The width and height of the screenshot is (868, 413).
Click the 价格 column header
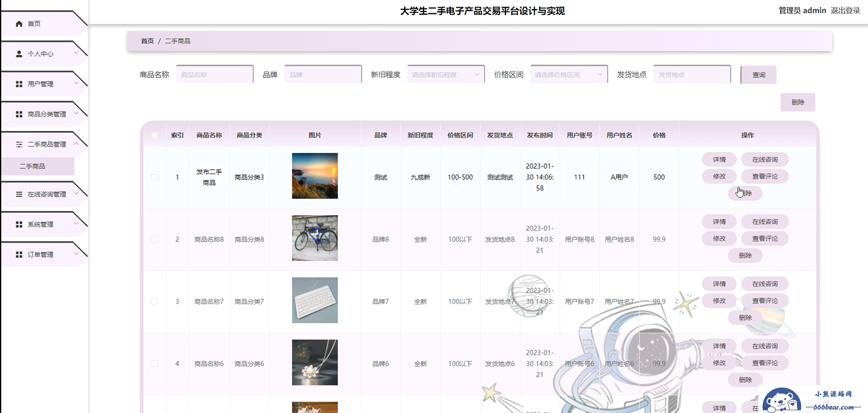point(659,135)
